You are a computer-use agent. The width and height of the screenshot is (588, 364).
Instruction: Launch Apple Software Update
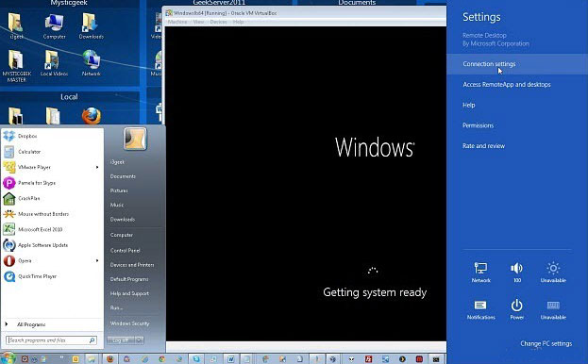click(52, 245)
